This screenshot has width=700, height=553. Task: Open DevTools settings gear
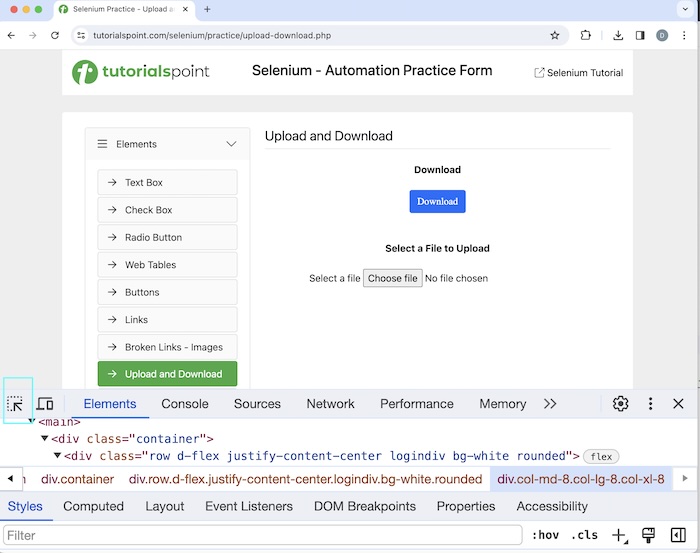[620, 404]
